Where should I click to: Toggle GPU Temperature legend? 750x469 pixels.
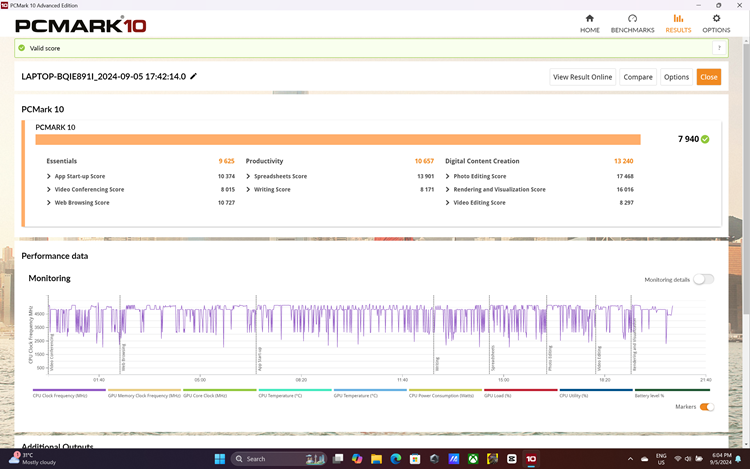tap(370, 393)
